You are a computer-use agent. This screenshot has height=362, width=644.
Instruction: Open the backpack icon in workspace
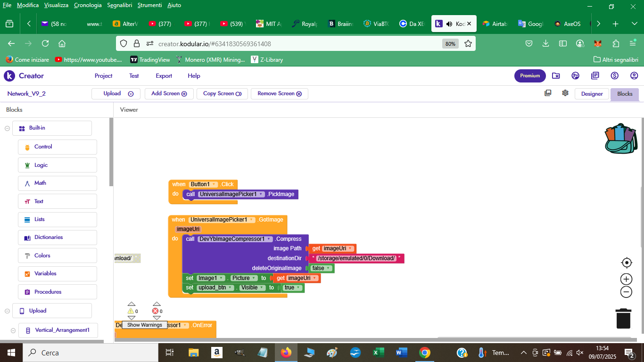pos(620,139)
